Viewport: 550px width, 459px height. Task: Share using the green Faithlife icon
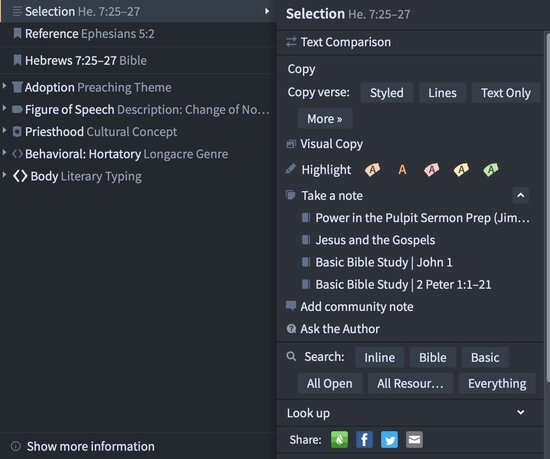(x=340, y=439)
